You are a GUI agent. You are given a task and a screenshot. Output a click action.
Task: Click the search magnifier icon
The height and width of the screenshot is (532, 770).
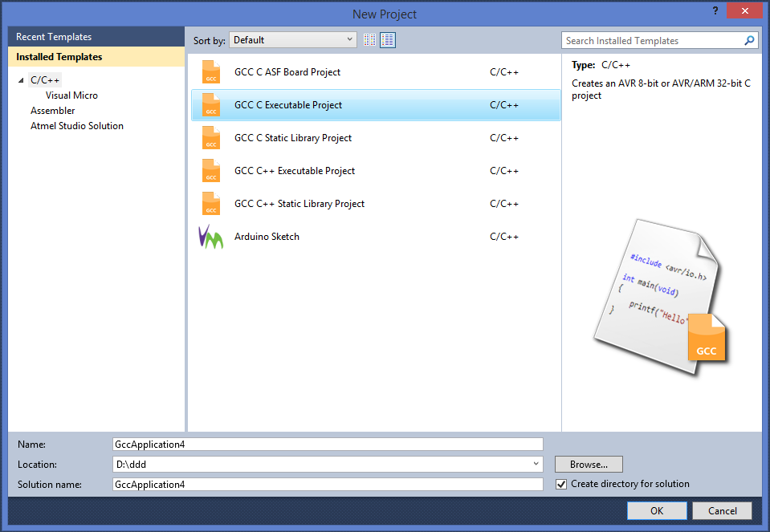[749, 41]
